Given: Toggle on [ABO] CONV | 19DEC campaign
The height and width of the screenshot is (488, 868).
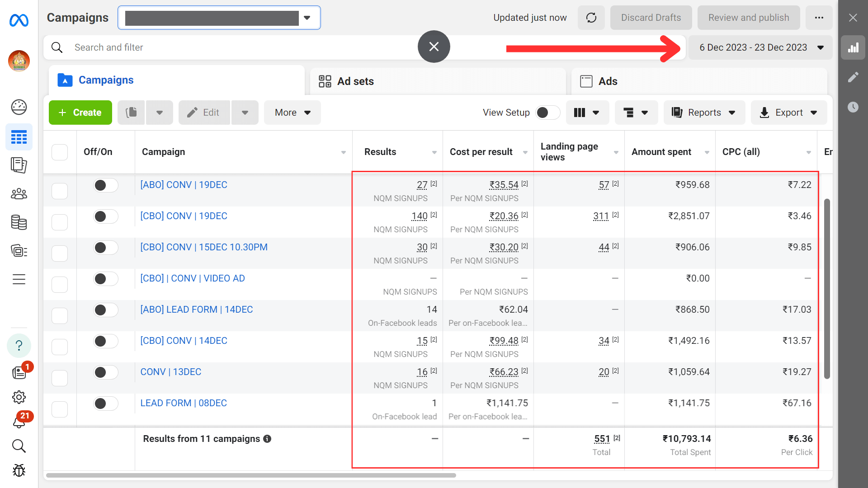Looking at the screenshot, I should point(105,185).
